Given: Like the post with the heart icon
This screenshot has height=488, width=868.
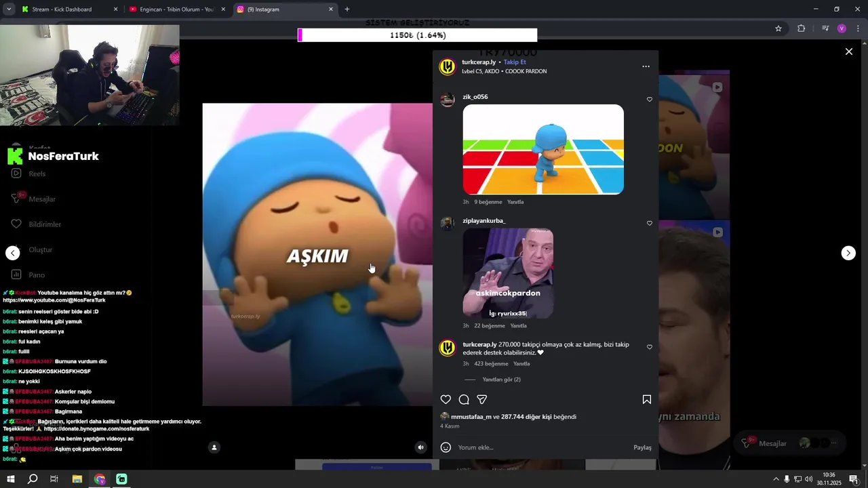Looking at the screenshot, I should pyautogui.click(x=446, y=400).
